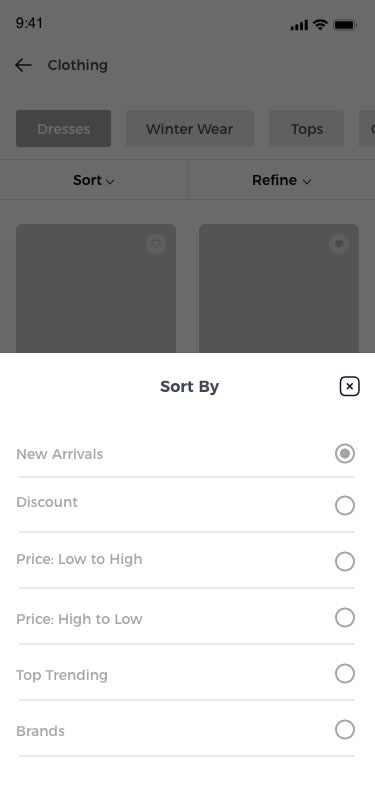Tap the heart icon on the second product
The height and width of the screenshot is (812, 375).
tap(339, 244)
